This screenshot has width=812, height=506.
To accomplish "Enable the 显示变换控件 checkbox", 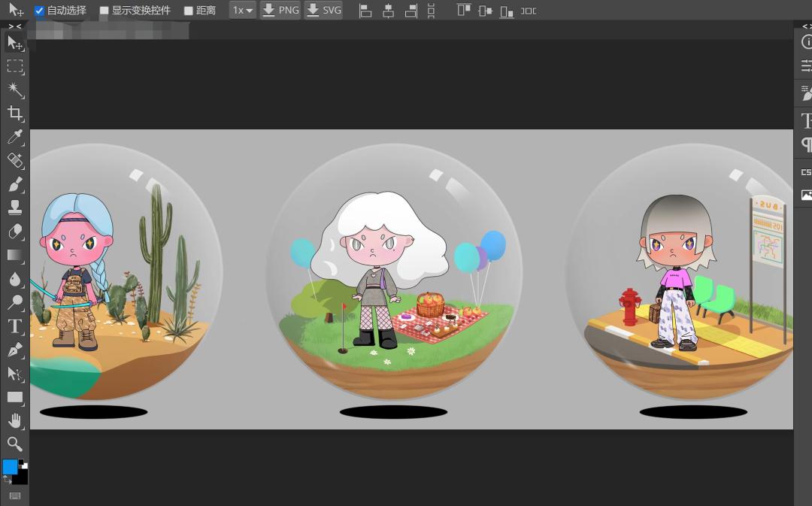I will [x=105, y=11].
